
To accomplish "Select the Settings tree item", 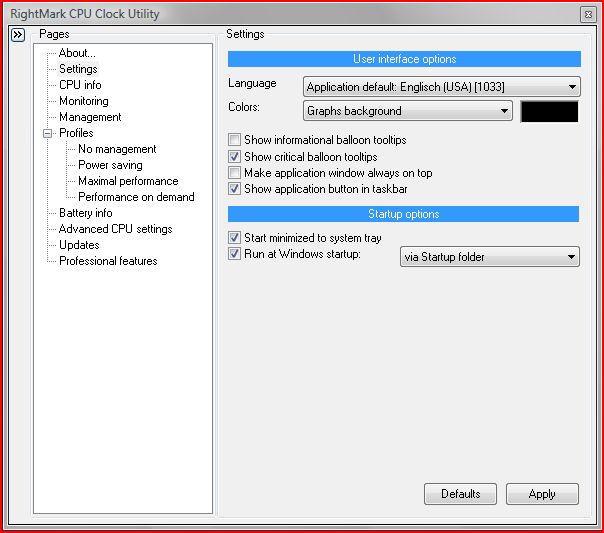I will pos(78,69).
